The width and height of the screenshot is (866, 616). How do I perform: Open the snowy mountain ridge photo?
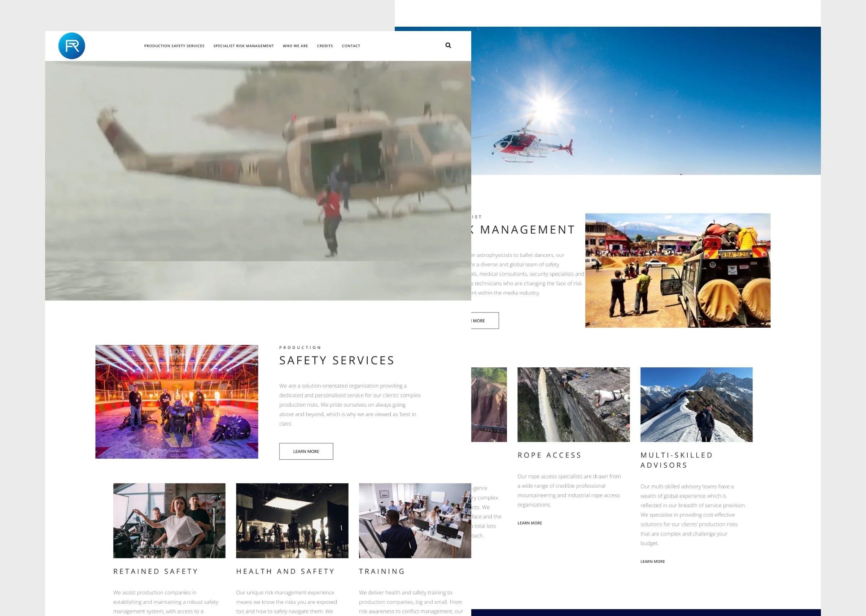click(x=696, y=404)
